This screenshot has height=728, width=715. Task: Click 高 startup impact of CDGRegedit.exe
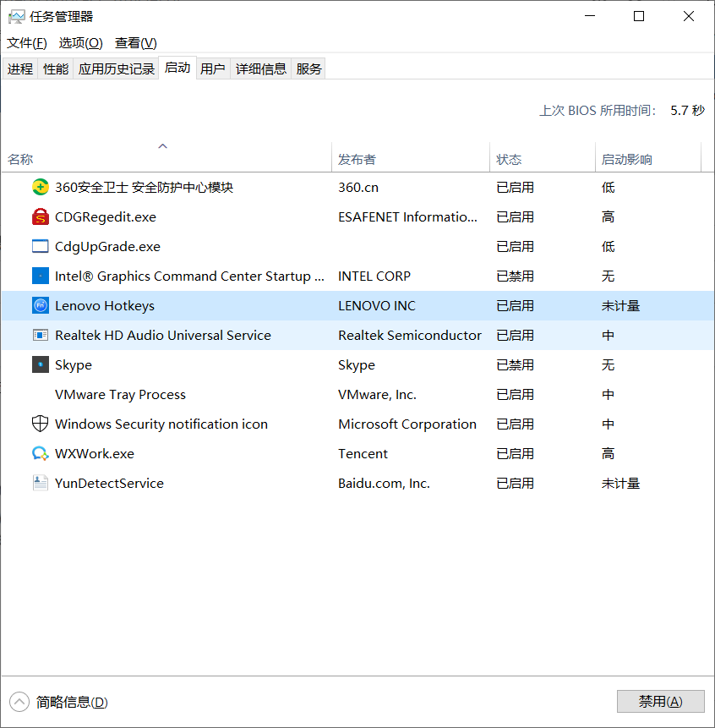coord(608,216)
